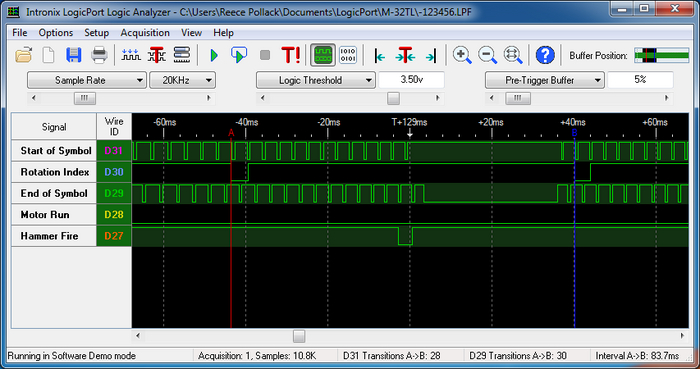Toggle waveform display mode button
The width and height of the screenshot is (700, 369).
pos(323,55)
